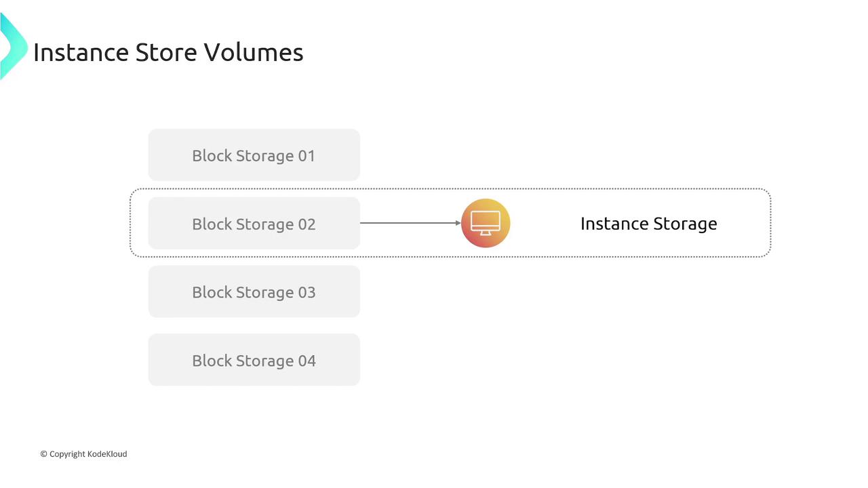The image size is (868, 488).
Task: Click the copyright symbol in the footer
Action: coord(43,454)
